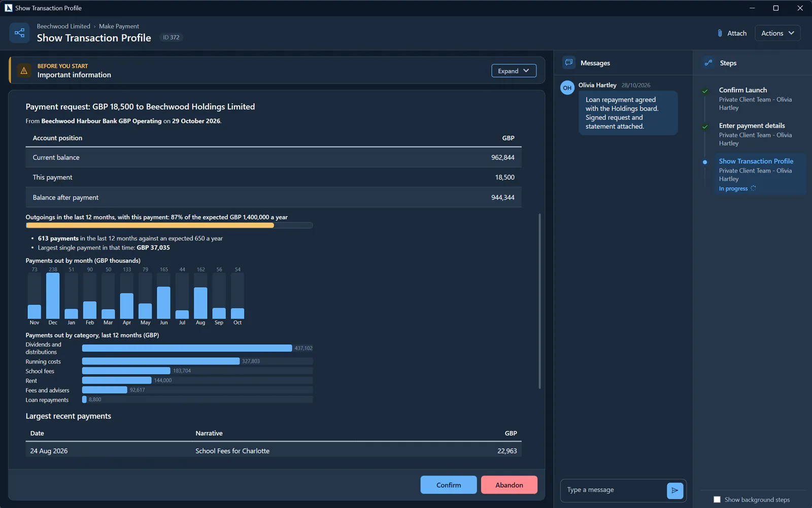This screenshot has width=812, height=508.
Task: Click Balance after payment value 944,344
Action: [502, 197]
